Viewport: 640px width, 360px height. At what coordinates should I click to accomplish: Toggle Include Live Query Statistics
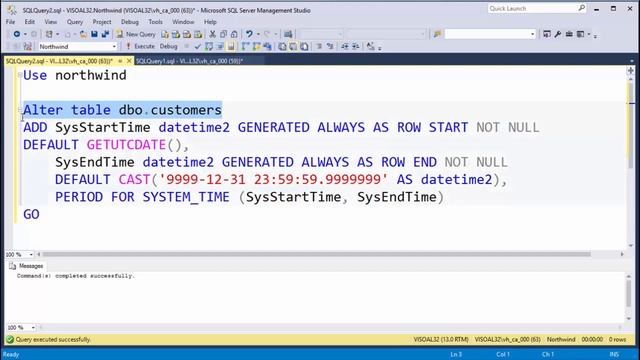pos(256,47)
